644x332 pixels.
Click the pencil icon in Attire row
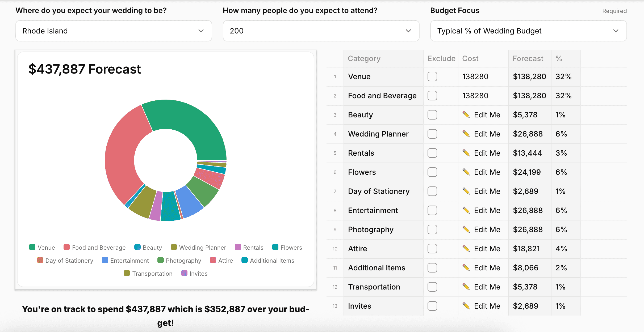pyautogui.click(x=466, y=248)
